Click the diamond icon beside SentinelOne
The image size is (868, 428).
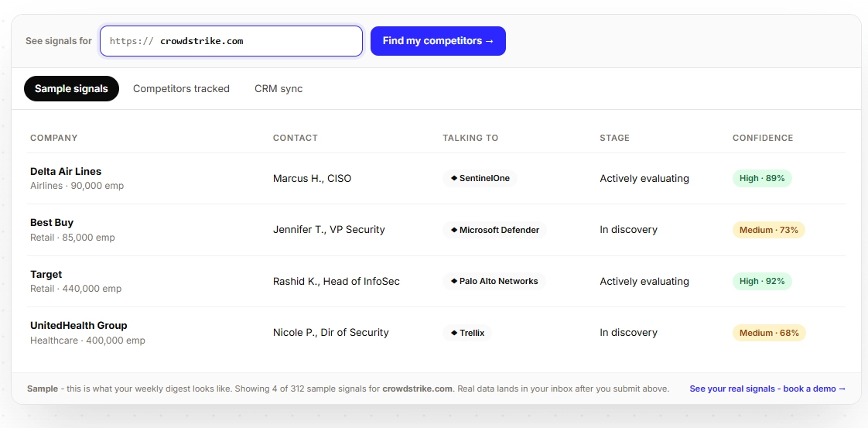coord(454,178)
